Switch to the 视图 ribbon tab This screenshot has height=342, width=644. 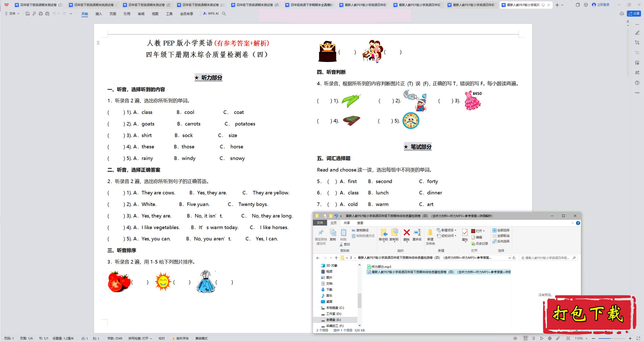coord(155,14)
